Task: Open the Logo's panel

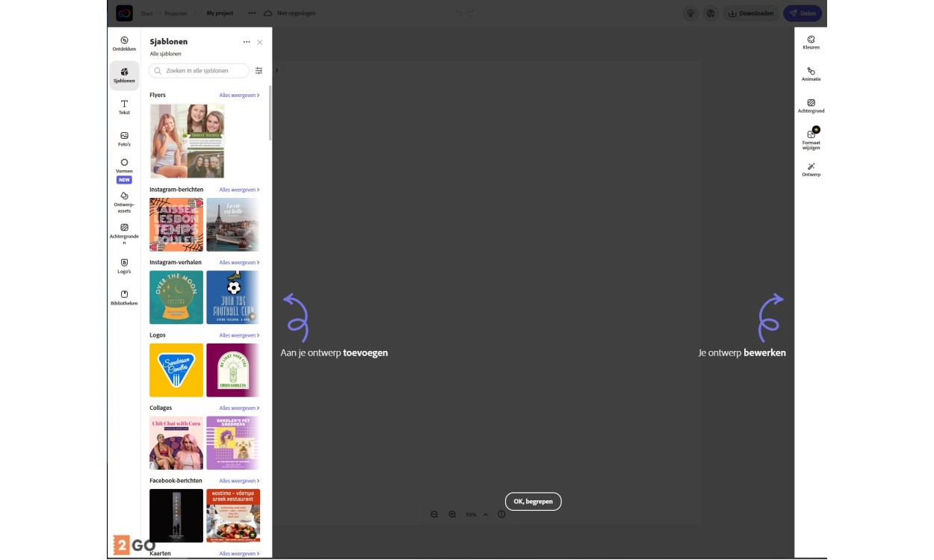Action: click(124, 266)
